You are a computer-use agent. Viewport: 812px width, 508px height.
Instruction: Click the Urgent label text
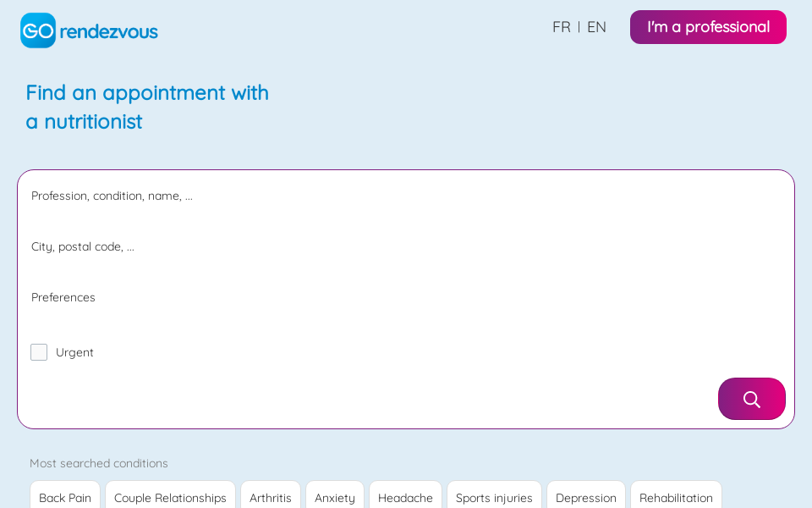tap(74, 352)
